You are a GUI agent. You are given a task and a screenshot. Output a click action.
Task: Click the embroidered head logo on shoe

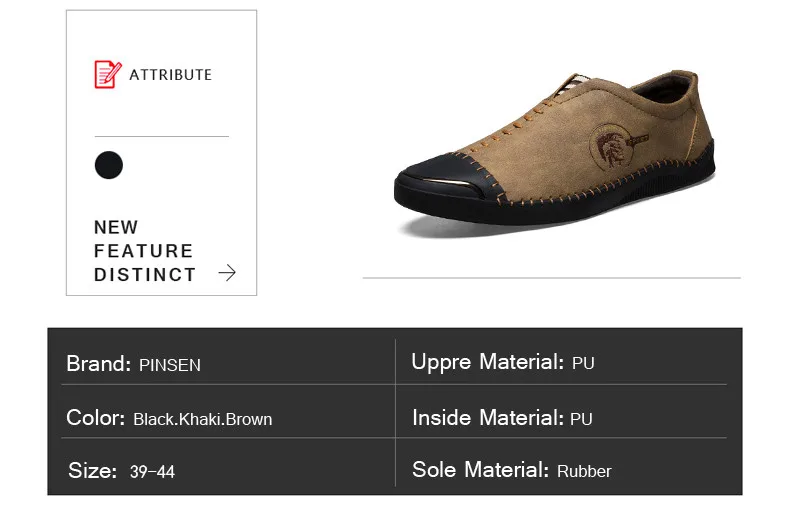click(612, 146)
